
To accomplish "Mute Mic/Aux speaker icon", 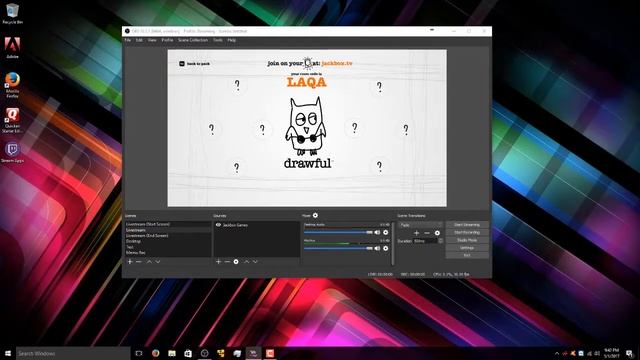I will (x=377, y=248).
